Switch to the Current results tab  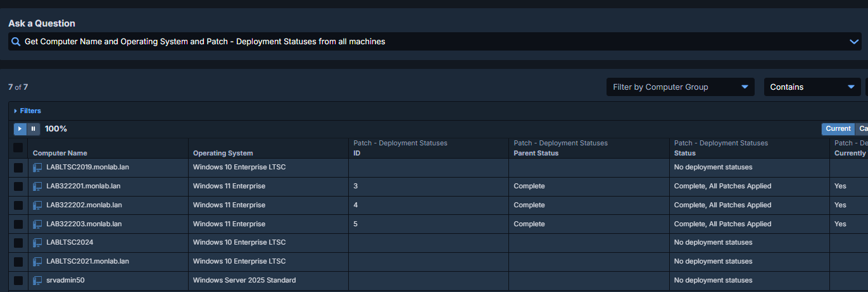[x=838, y=129]
